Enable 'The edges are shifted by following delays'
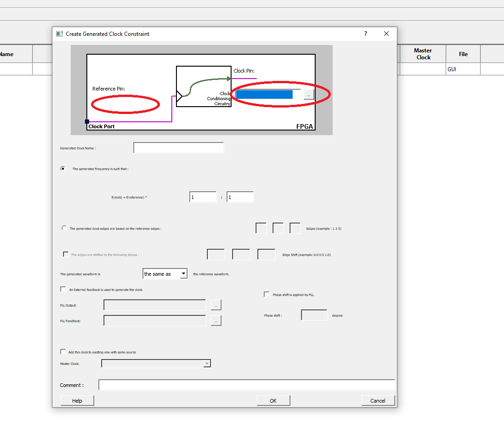Image resolution: width=504 pixels, height=438 pixels. point(66,253)
